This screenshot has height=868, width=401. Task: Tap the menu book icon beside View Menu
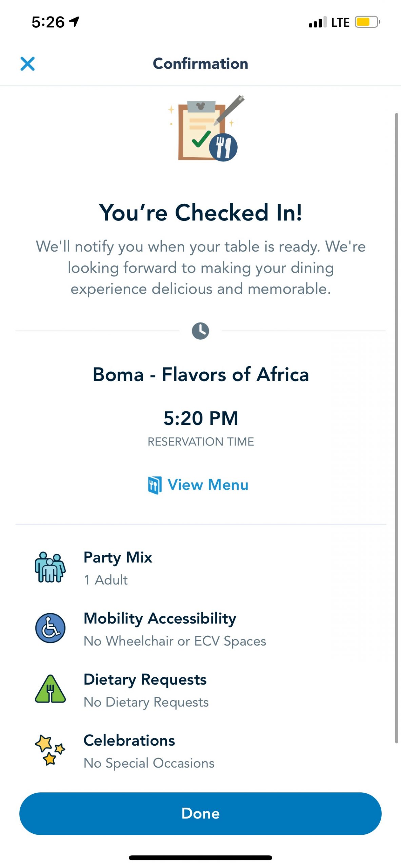pyautogui.click(x=155, y=485)
